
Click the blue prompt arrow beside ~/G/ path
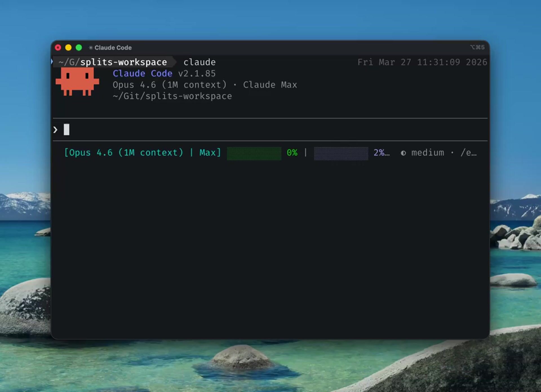52,62
